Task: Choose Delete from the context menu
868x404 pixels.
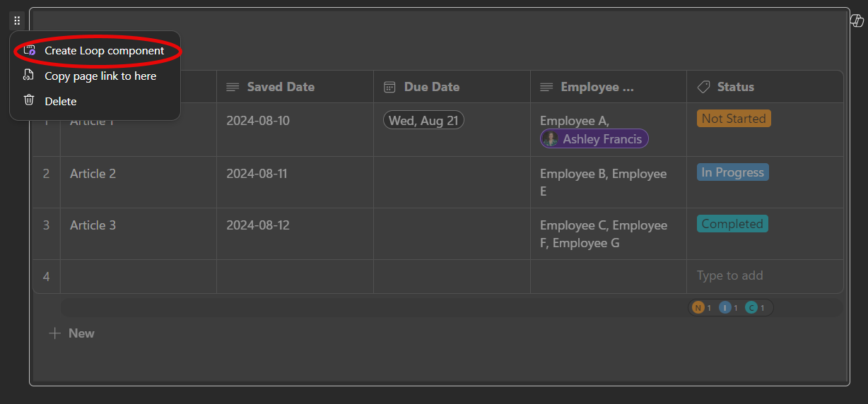Action: [95, 101]
